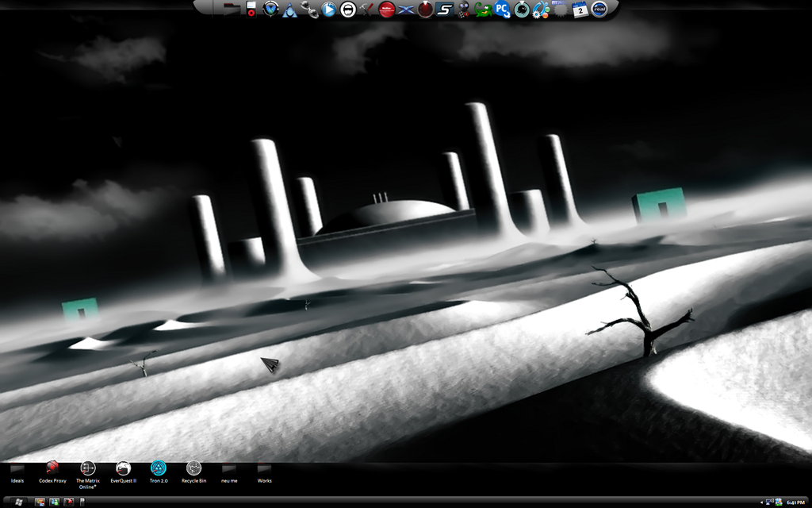The image size is (812, 508).
Task: Open the Recycle Bin
Action: point(193,469)
